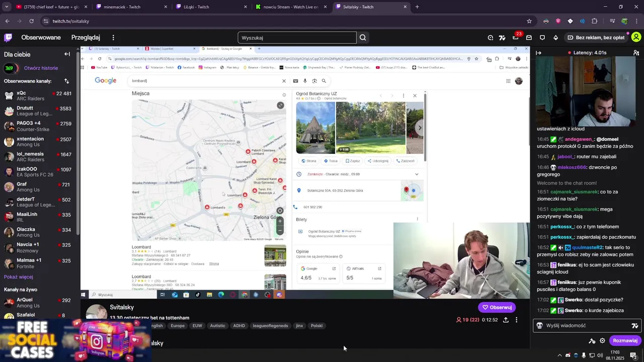Screen dimensions: 644x362
Task: Click the Pokaż więcej link
Action: point(19,277)
